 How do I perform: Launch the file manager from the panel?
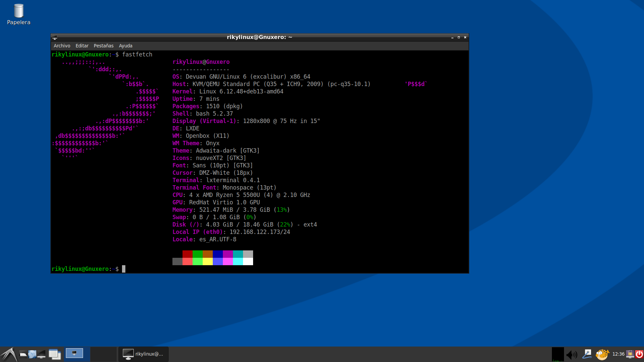point(23,354)
